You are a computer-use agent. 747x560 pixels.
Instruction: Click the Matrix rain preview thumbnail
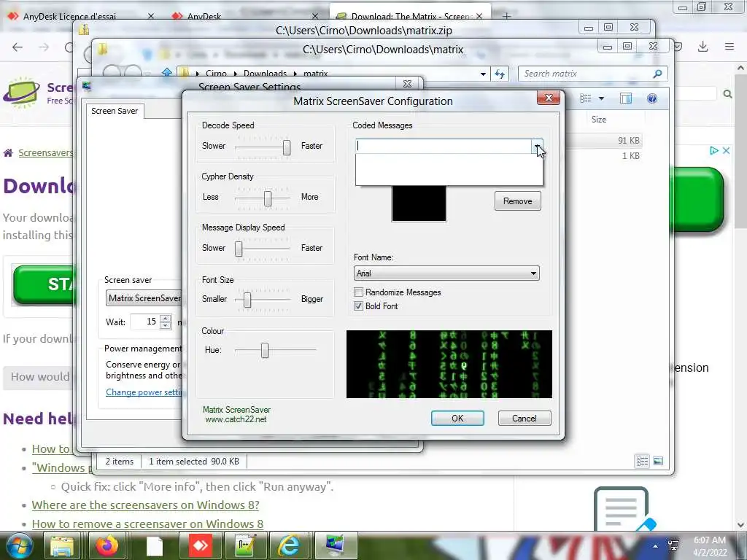pos(449,364)
